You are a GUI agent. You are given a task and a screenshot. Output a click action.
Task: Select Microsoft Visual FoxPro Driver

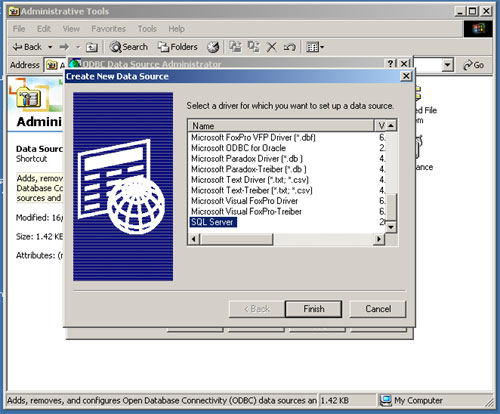tap(244, 201)
